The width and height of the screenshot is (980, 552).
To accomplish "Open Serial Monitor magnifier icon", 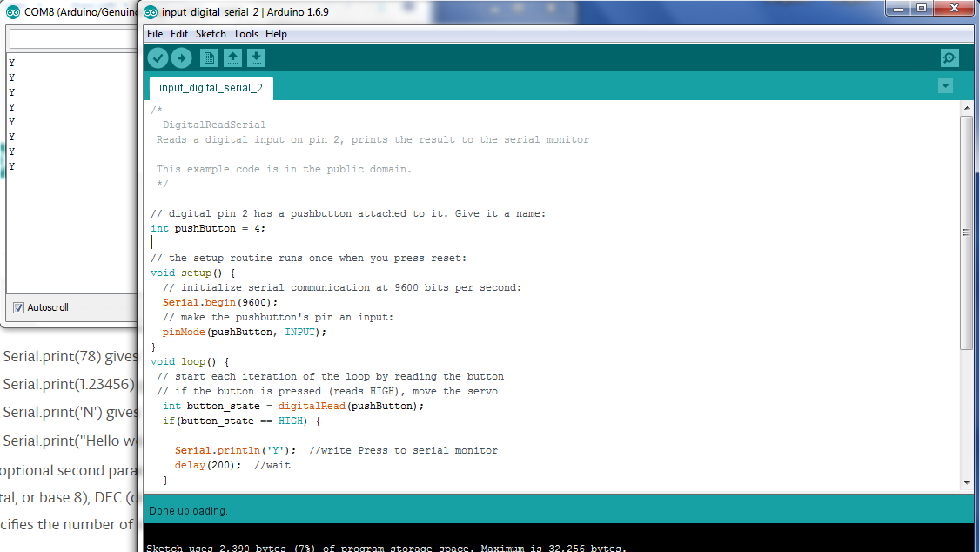I will click(950, 58).
